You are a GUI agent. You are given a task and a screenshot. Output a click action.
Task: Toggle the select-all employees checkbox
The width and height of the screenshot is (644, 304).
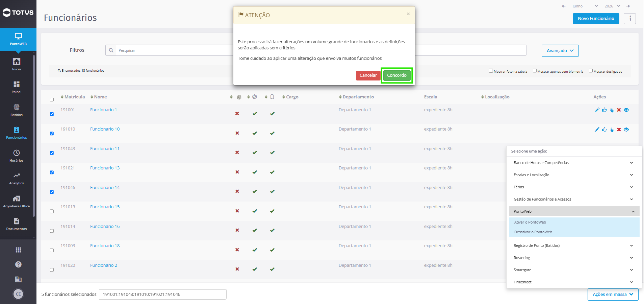click(52, 99)
